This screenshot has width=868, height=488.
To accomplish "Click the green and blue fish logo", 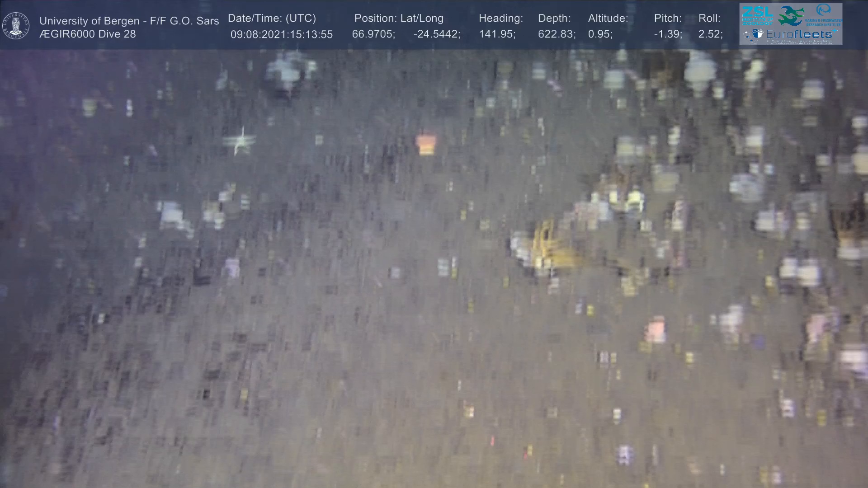I will [790, 16].
